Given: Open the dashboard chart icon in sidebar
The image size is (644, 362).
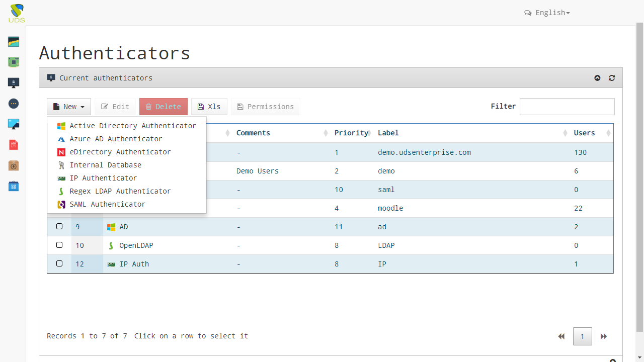Looking at the screenshot, I should tap(14, 42).
